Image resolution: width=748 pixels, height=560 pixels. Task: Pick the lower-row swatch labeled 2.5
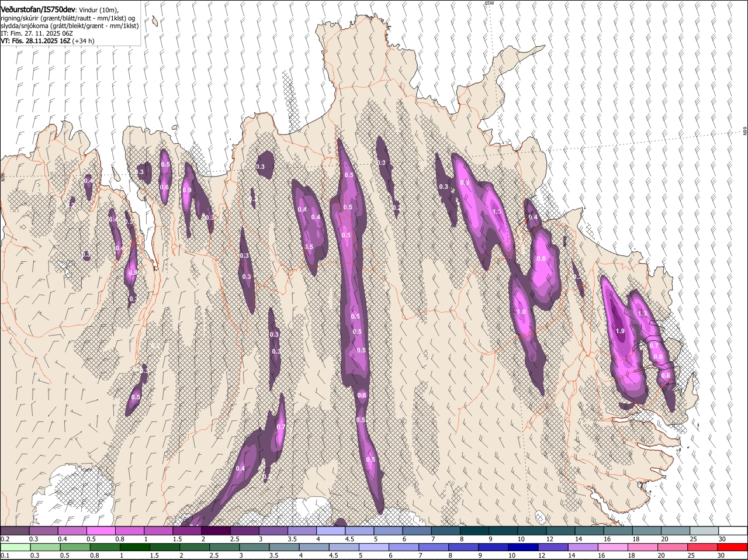224,547
